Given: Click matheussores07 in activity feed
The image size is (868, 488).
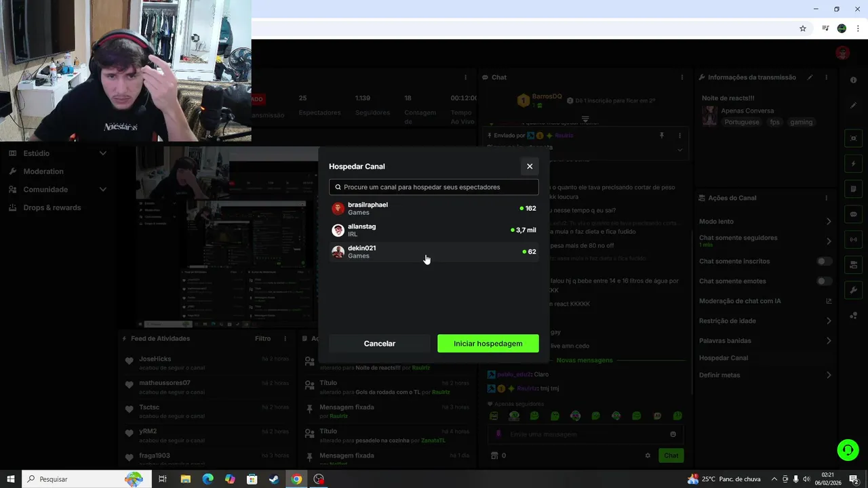Looking at the screenshot, I should 165,383.
